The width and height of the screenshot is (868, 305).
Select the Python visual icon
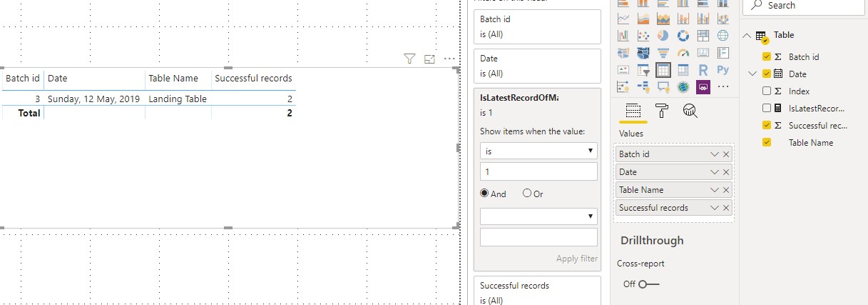[723, 69]
